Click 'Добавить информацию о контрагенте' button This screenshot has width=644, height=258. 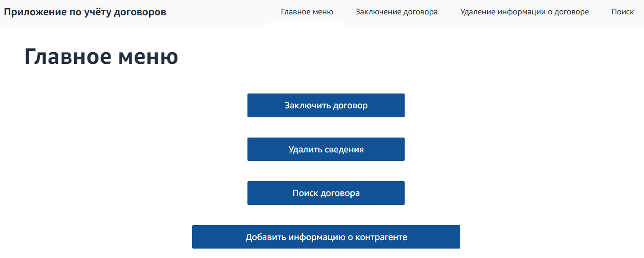(326, 237)
